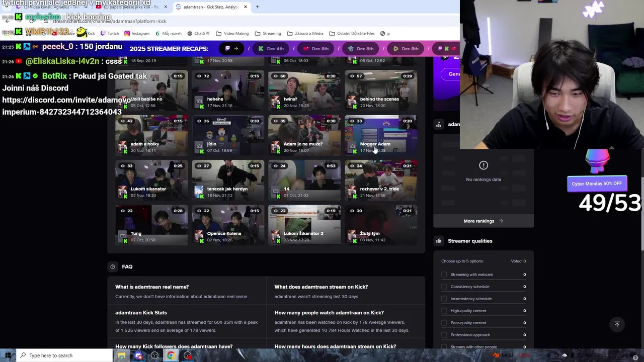Open the Můj rozvrh bookmark
The image size is (644, 362).
(168, 34)
